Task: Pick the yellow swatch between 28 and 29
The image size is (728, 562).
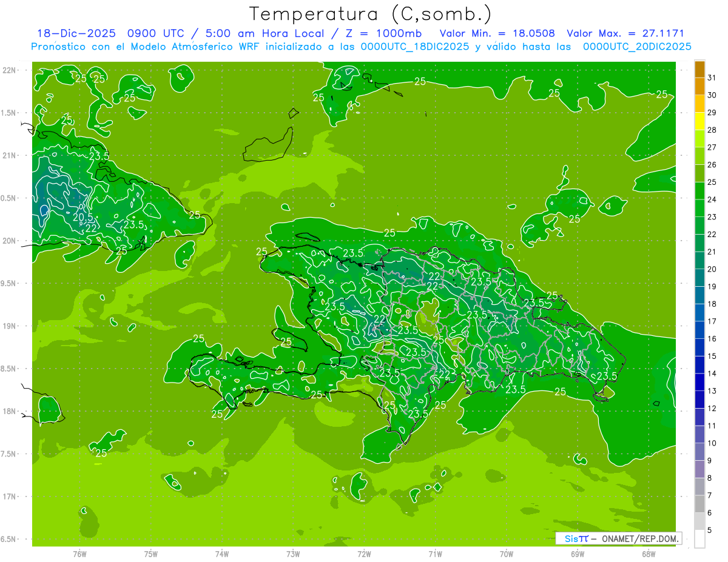Action: coord(699,121)
